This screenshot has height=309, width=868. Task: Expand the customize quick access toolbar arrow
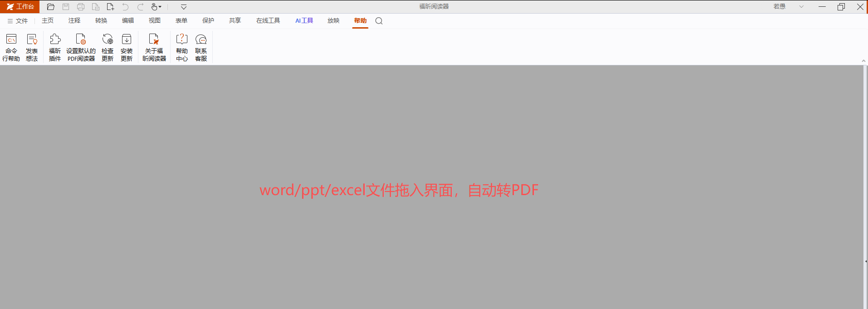184,7
